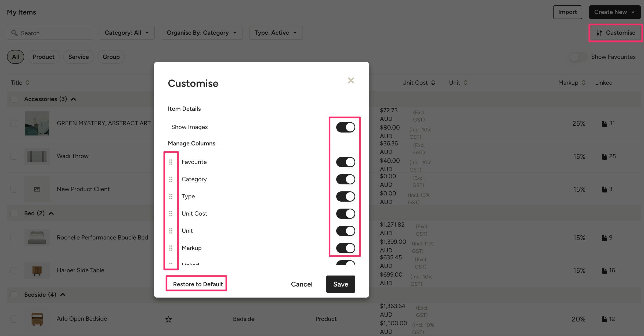Click the star icon for Arlo Open Bedside
The width and height of the screenshot is (644, 336).
(168, 319)
